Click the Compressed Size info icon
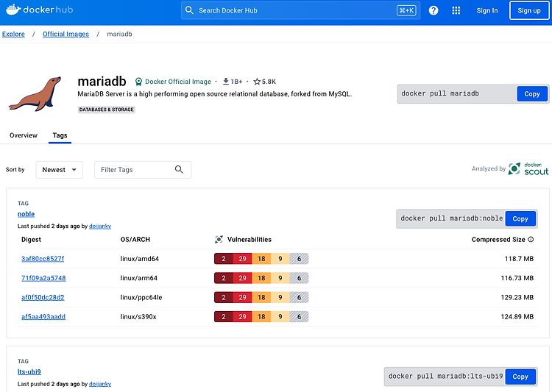Screen dimensions: 552x392 pos(531,239)
